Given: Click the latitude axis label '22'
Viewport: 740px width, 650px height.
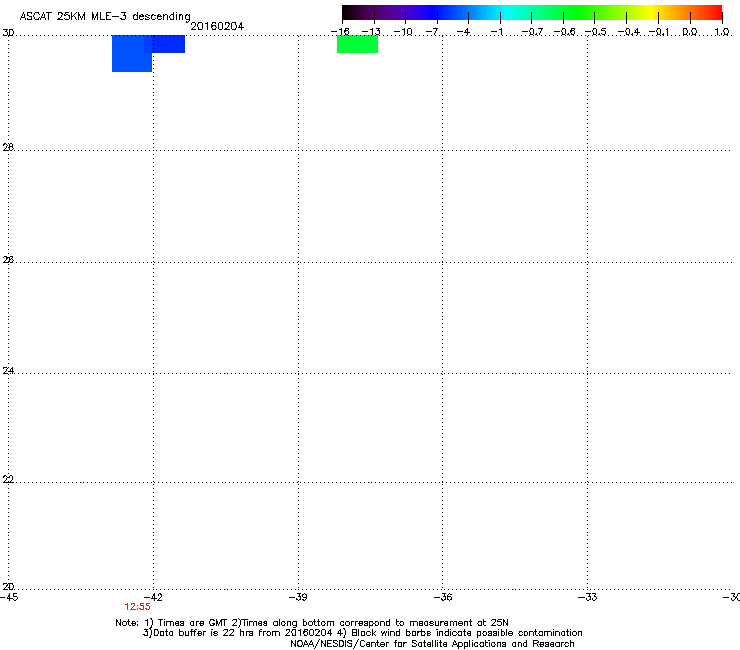Looking at the screenshot, I should pyautogui.click(x=8, y=479).
